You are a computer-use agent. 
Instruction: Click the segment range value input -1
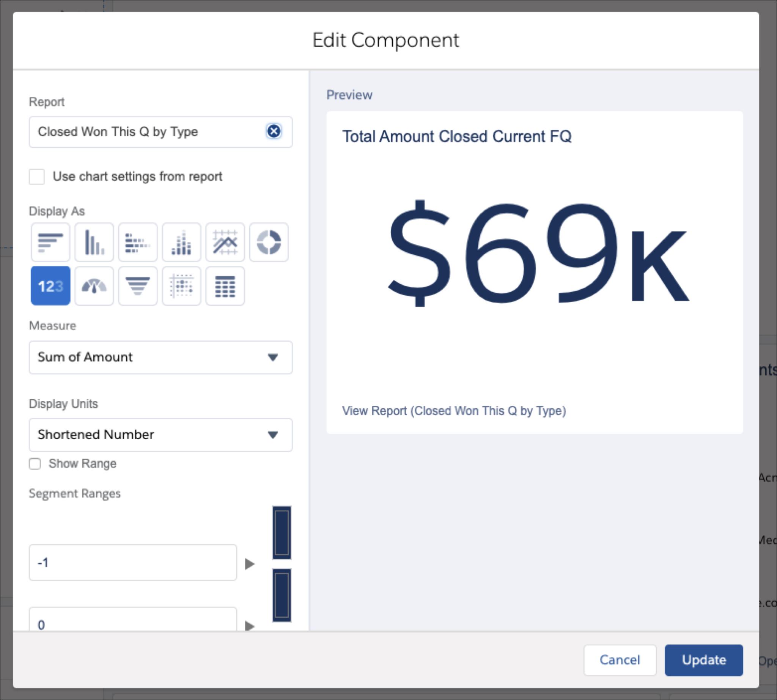pyautogui.click(x=132, y=562)
